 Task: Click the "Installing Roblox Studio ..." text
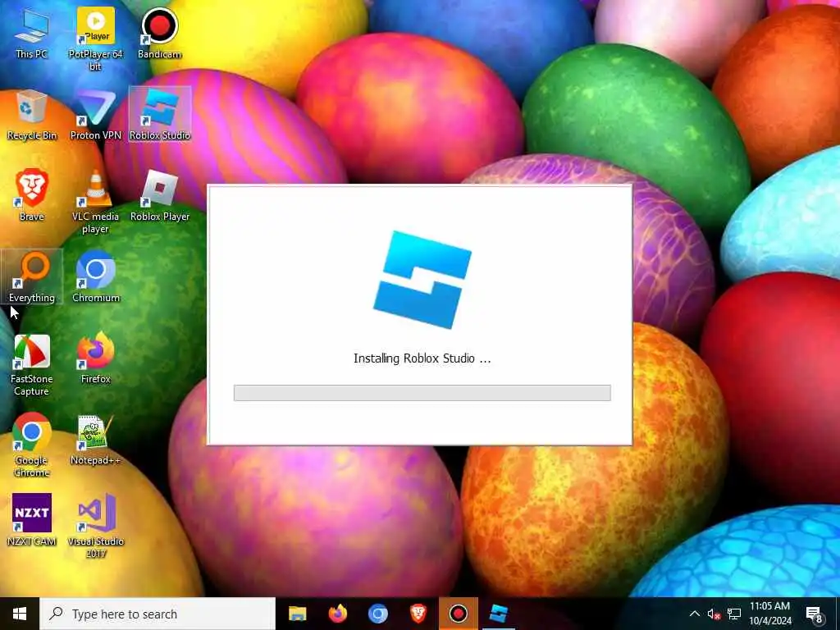(x=422, y=358)
